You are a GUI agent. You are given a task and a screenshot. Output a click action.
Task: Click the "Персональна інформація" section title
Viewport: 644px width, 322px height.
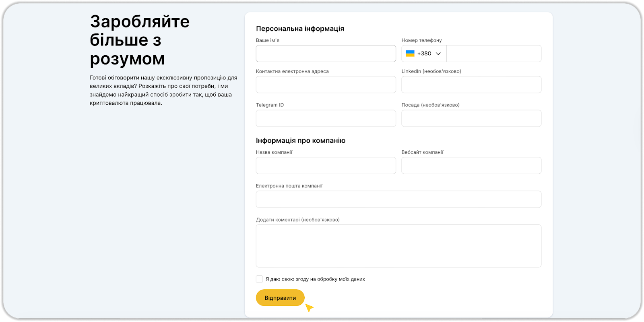pyautogui.click(x=300, y=29)
